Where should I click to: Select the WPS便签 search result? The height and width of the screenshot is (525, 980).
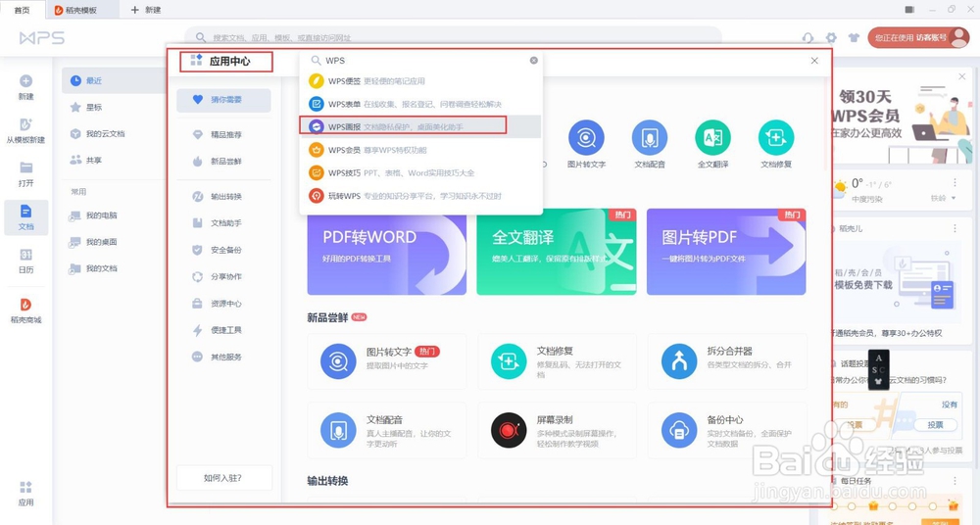point(420,81)
